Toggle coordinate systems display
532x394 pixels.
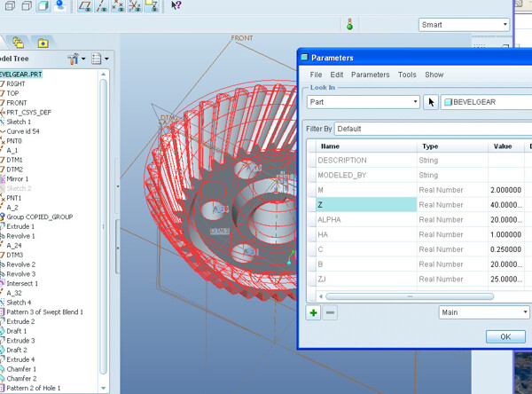click(135, 5)
